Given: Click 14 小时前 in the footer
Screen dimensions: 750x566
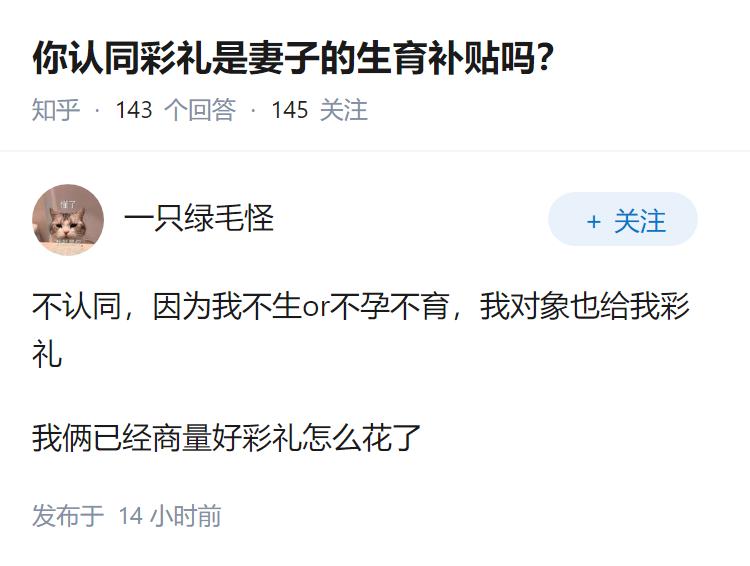Looking at the screenshot, I should tap(169, 516).
